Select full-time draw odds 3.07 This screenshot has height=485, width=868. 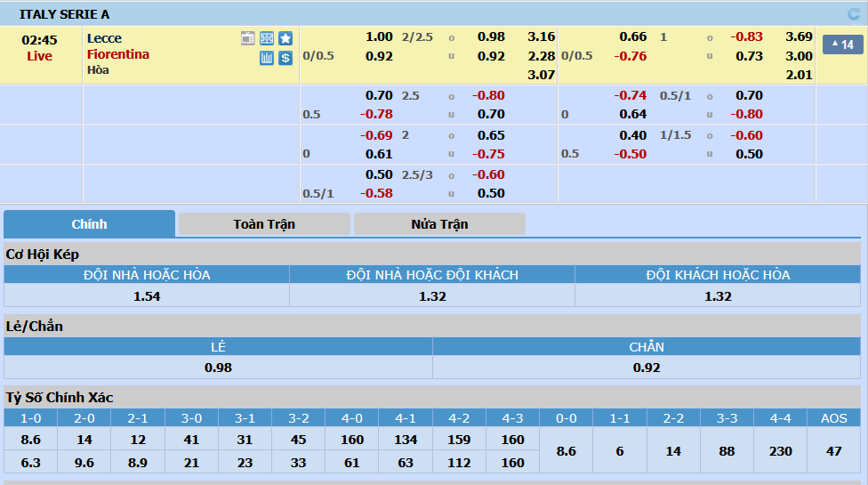click(541, 75)
